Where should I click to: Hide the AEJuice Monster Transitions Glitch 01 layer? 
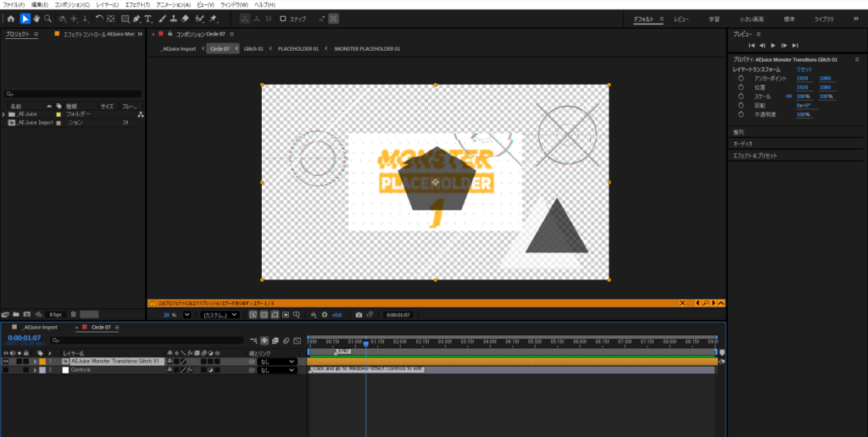tap(6, 362)
